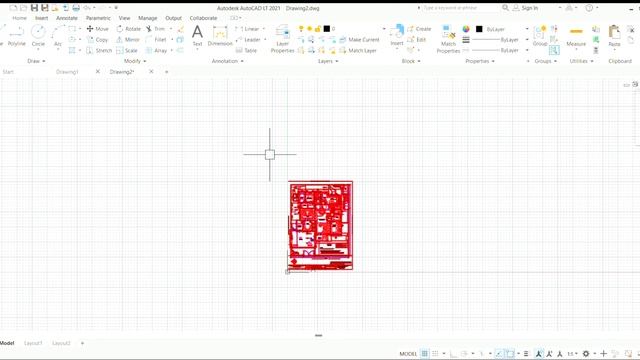Select the Polyline tool
The width and height of the screenshot is (640, 360).
16,35
